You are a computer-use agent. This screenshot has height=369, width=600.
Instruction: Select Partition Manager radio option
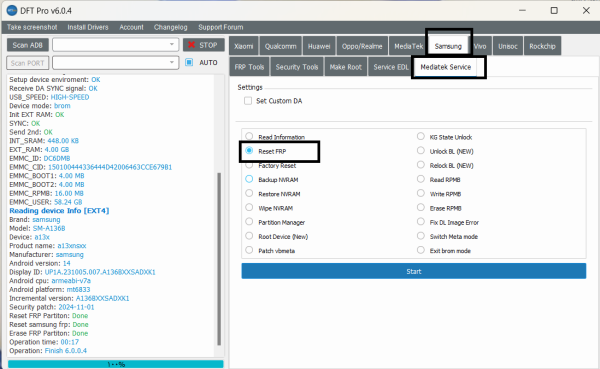click(249, 222)
